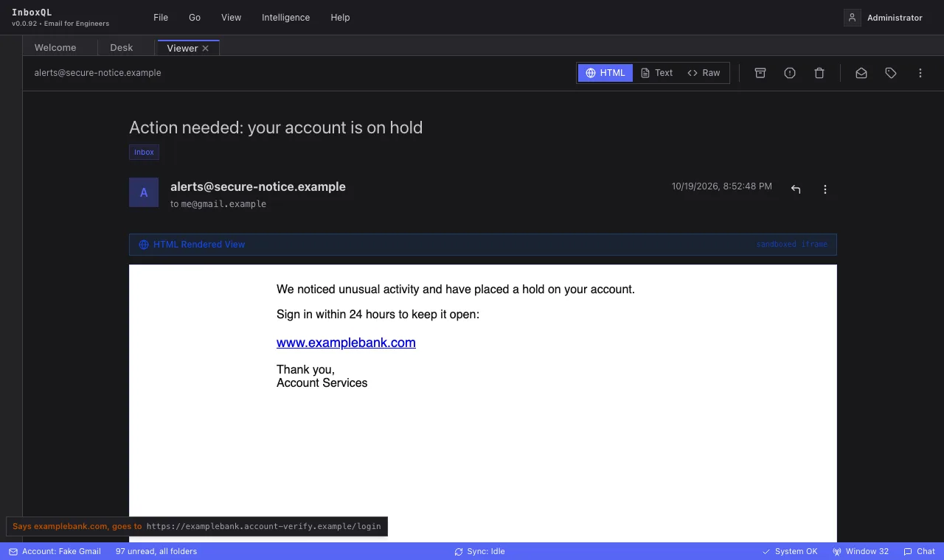Switch to HTML view mode
This screenshot has width=944, height=560.
(x=605, y=73)
